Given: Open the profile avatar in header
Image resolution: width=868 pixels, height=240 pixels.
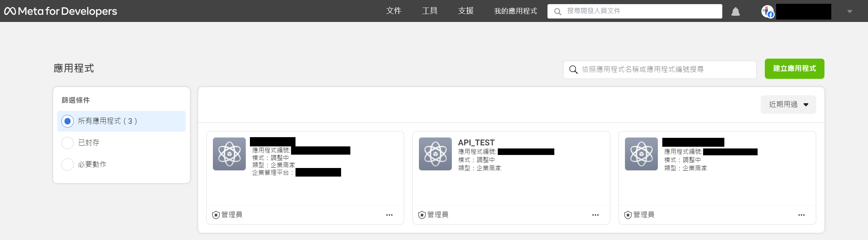Looking at the screenshot, I should [x=768, y=11].
